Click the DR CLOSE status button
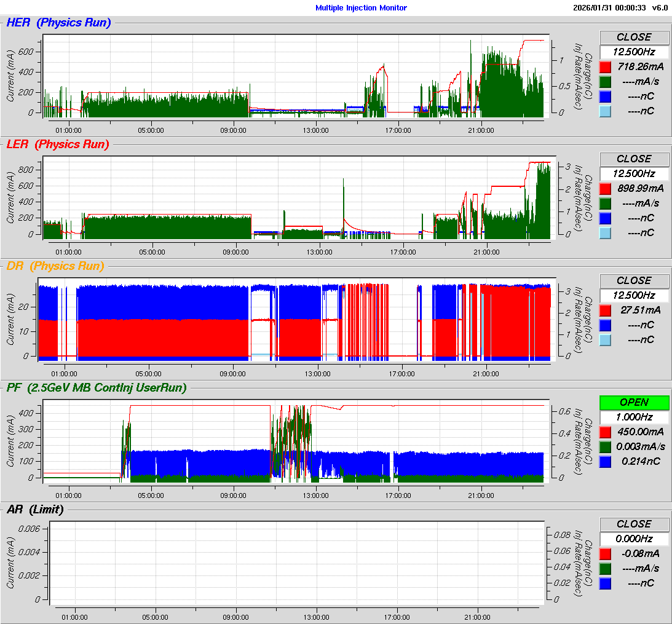 point(634,280)
